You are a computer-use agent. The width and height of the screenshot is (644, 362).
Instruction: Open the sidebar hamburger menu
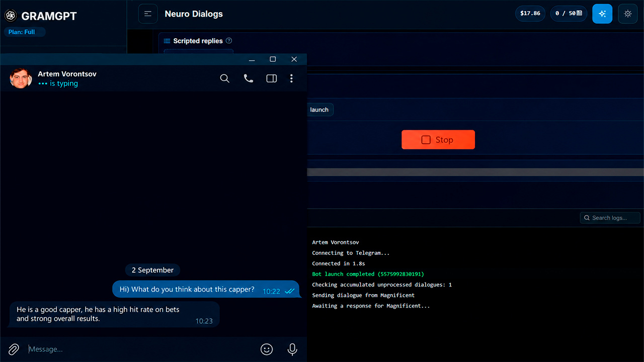click(x=148, y=14)
